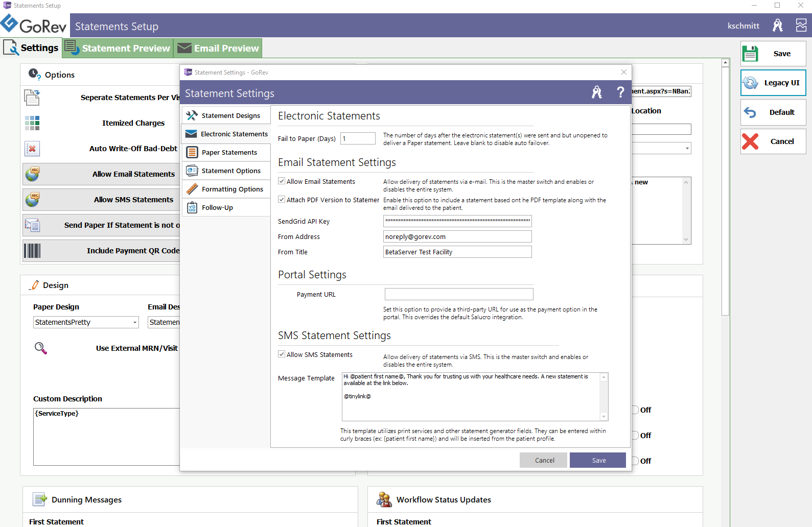Viewport: 812px width, 527px height.
Task: Toggle Send Paper If Statement option
Action: [101, 225]
